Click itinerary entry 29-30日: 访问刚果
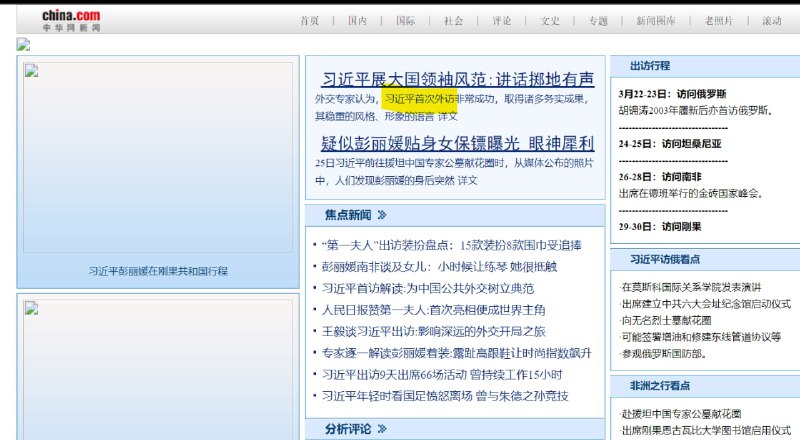The height and width of the screenshot is (440, 800). point(660,227)
